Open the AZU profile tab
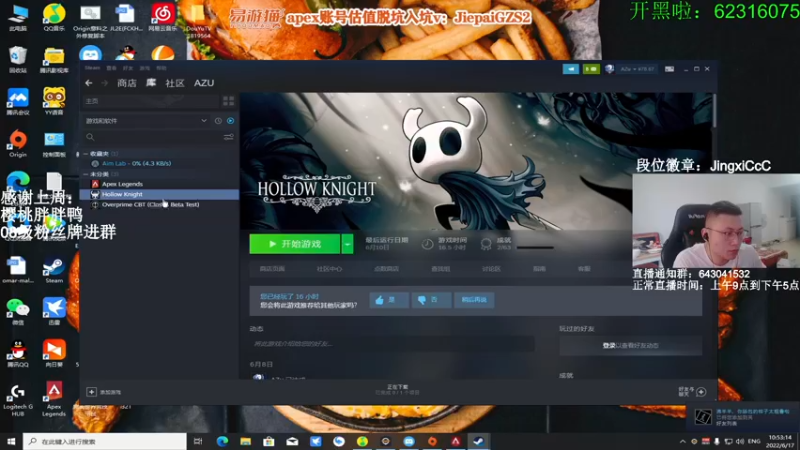Viewport: 800px width, 450px height. 204,83
